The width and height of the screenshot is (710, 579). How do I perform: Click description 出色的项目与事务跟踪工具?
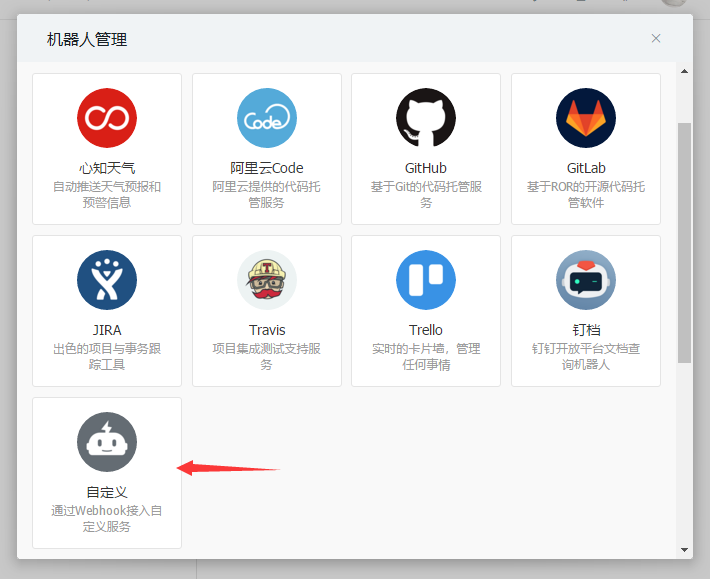pyautogui.click(x=107, y=357)
